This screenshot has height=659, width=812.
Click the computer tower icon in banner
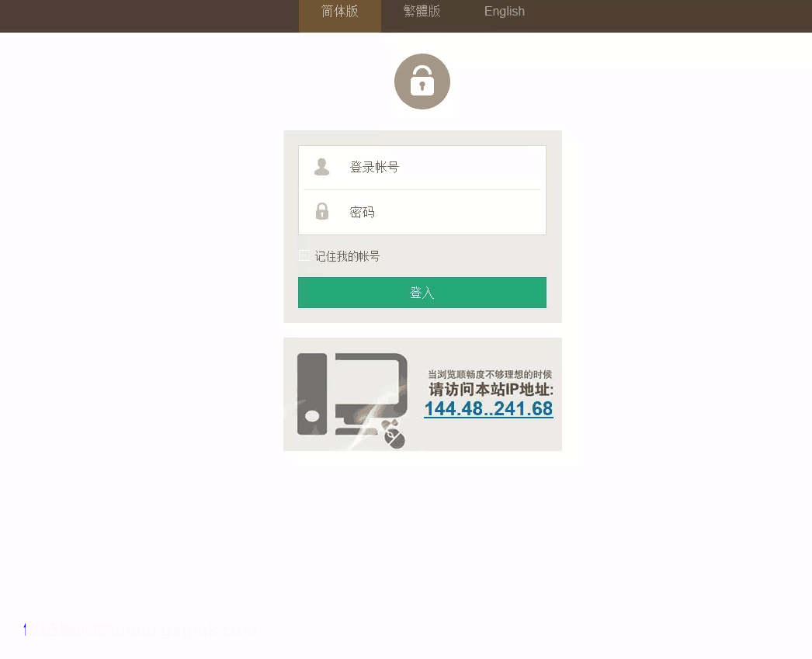[x=312, y=394]
